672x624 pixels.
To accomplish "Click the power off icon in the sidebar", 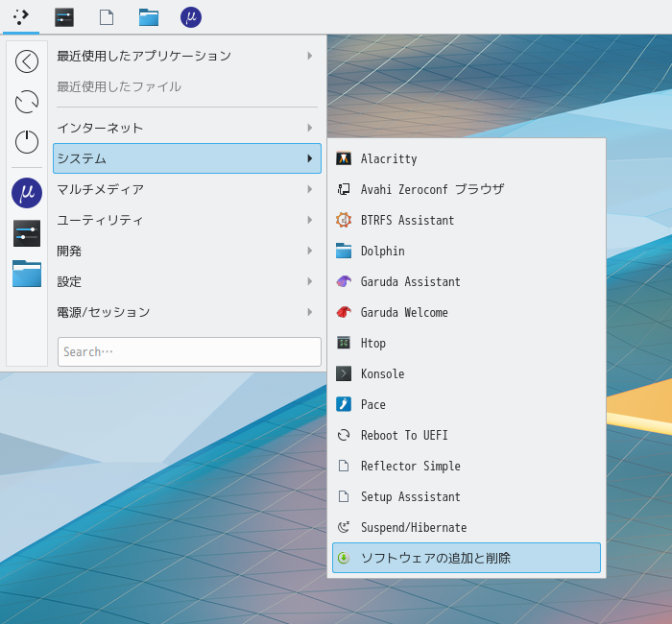I will coord(27,142).
